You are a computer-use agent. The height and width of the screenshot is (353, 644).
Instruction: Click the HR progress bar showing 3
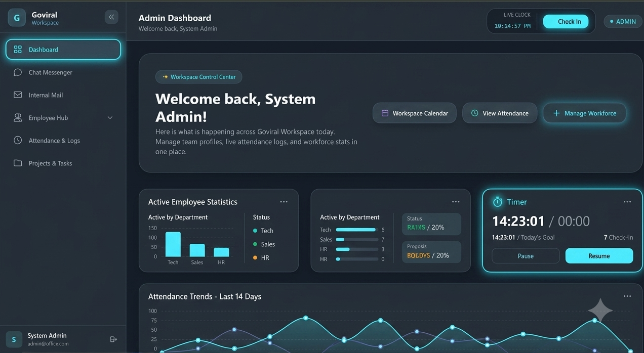point(357,249)
